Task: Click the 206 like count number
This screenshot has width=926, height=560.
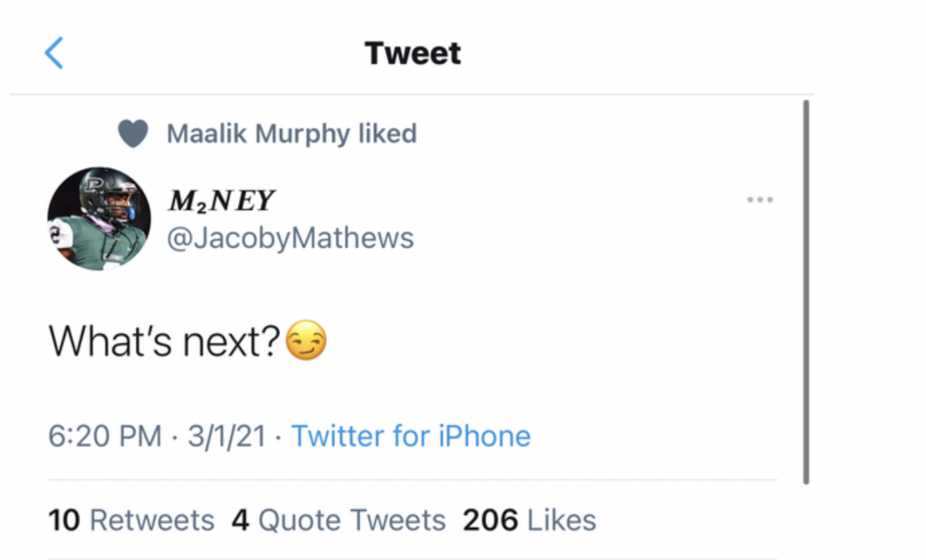Action: tap(491, 520)
